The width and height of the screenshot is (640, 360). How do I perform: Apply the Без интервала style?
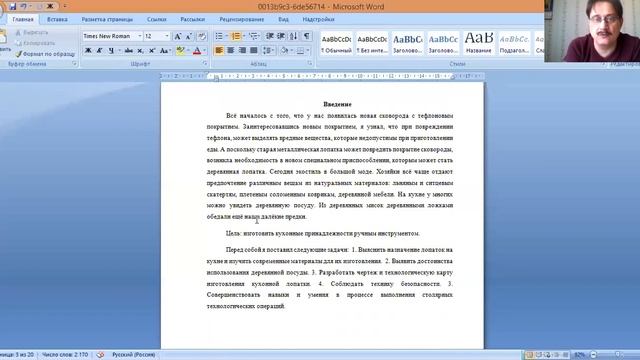(x=372, y=44)
